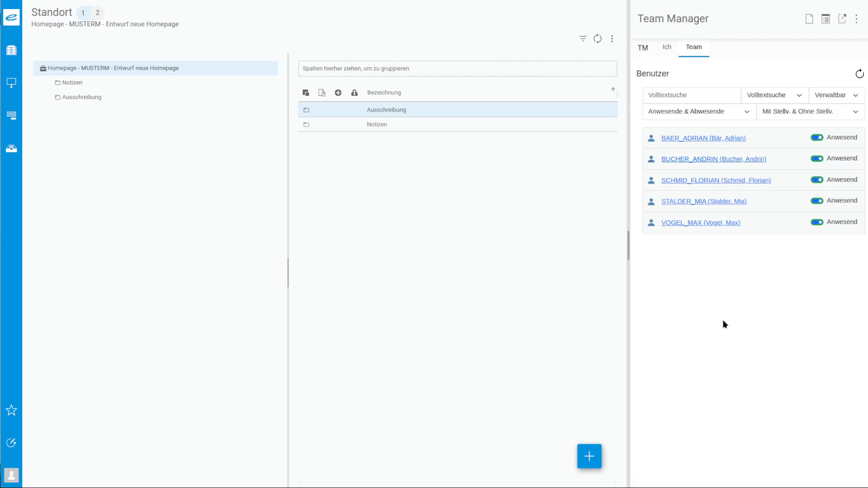Click the plus-circle column header icon

tap(338, 93)
